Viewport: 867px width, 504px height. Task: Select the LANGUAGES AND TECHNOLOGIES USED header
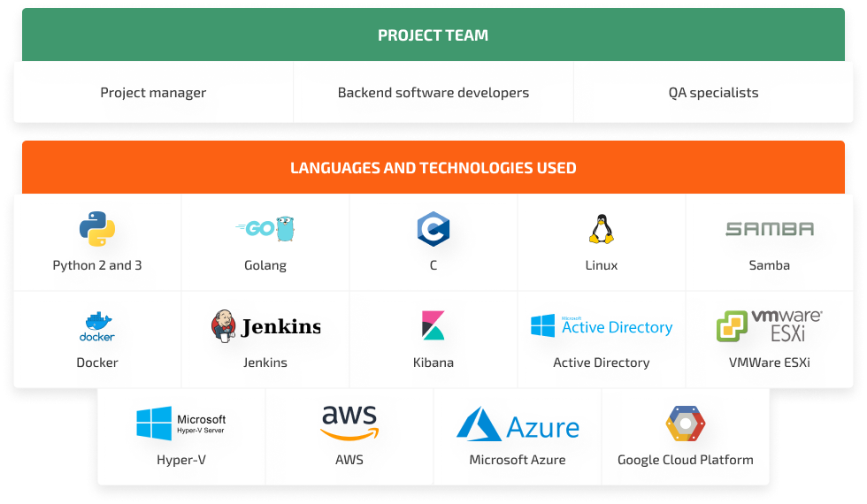(x=433, y=167)
